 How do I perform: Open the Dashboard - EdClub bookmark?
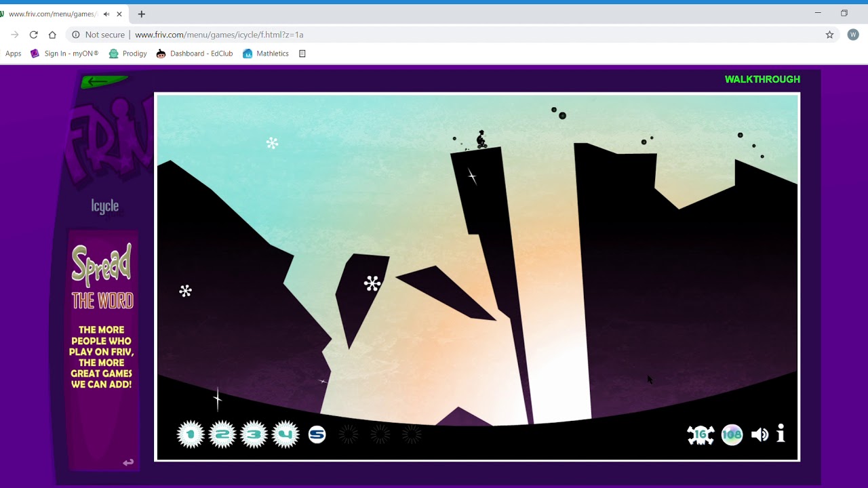coord(195,54)
